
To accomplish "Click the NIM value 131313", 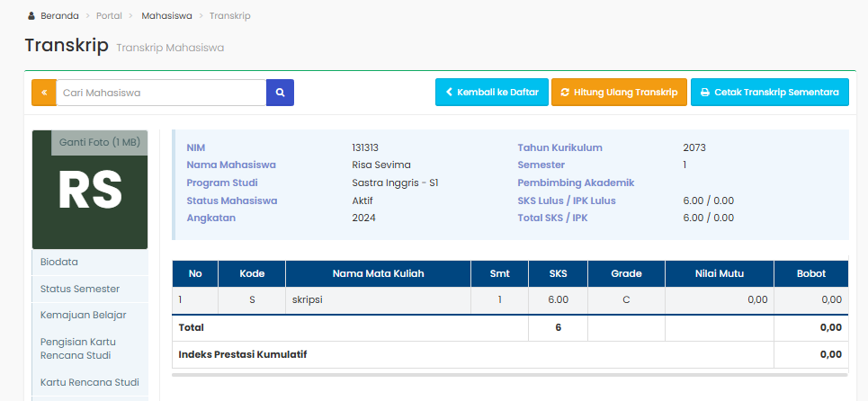I will pos(365,147).
